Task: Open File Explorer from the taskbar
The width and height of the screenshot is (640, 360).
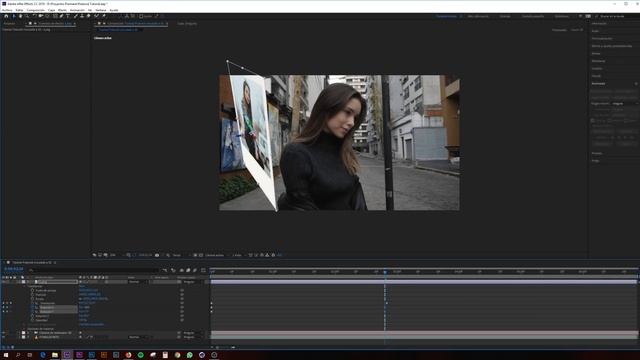Action: [55, 355]
